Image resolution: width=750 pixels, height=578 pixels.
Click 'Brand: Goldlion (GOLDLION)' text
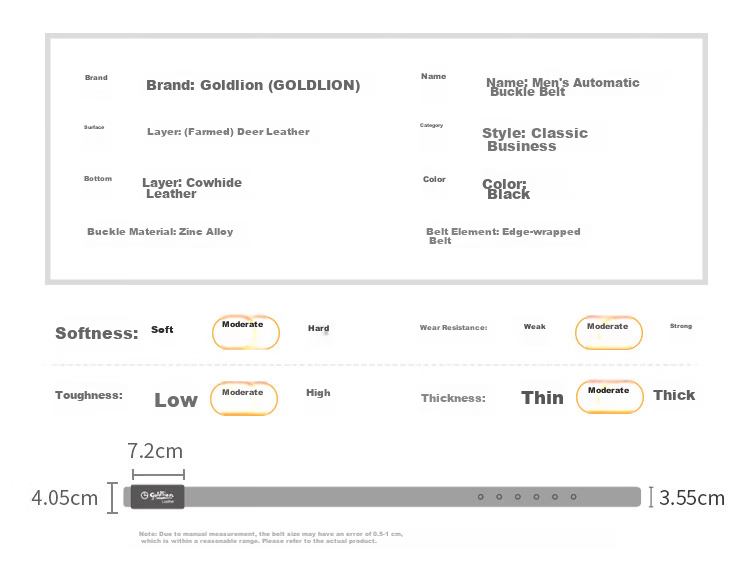coord(253,85)
